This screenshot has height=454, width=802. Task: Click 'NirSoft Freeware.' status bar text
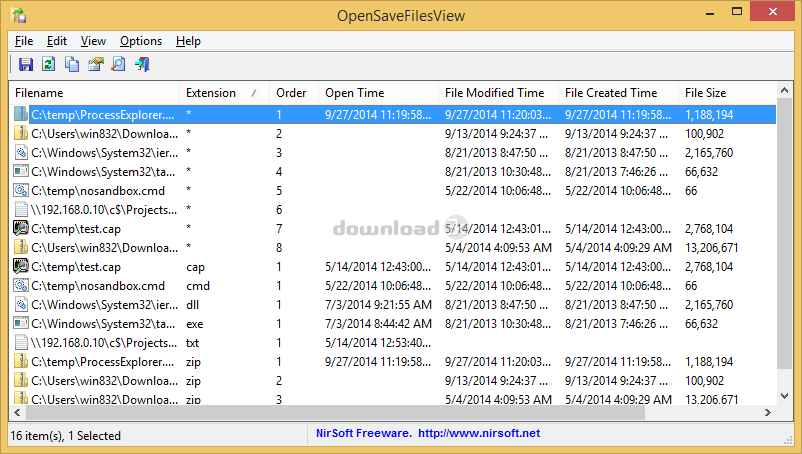364,433
